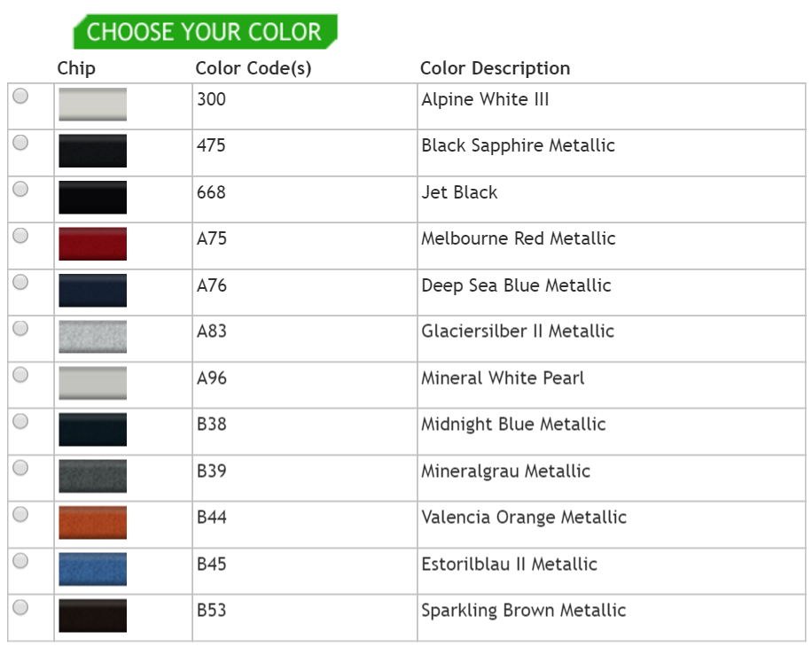Viewport: 812px width, 647px height.
Task: Click the Melbourne Red Metallic color chip
Action: 92,244
